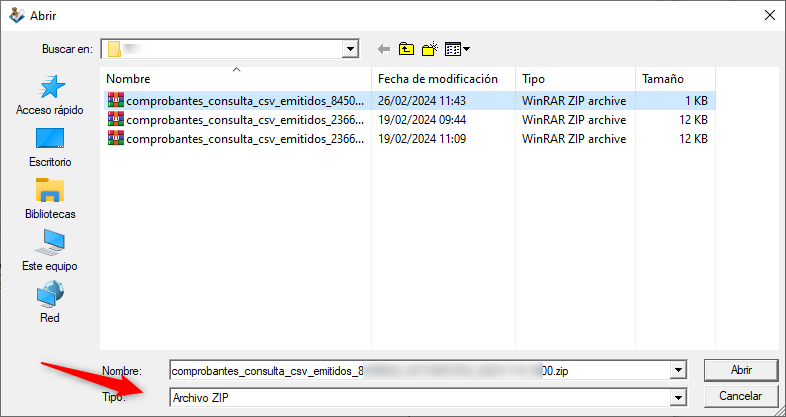Expand the Buscar en folder dropdown
The height and width of the screenshot is (417, 786).
click(350, 48)
